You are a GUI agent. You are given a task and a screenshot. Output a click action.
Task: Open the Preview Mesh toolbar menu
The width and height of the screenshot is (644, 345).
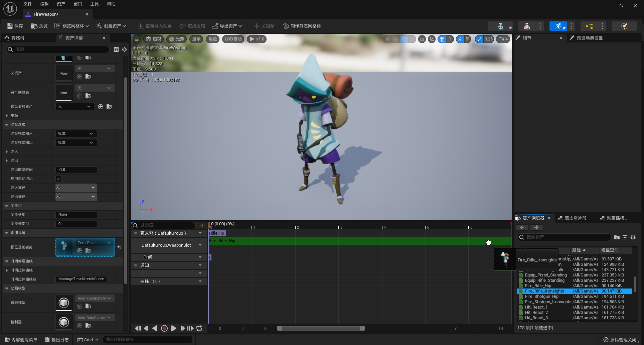pos(71,26)
